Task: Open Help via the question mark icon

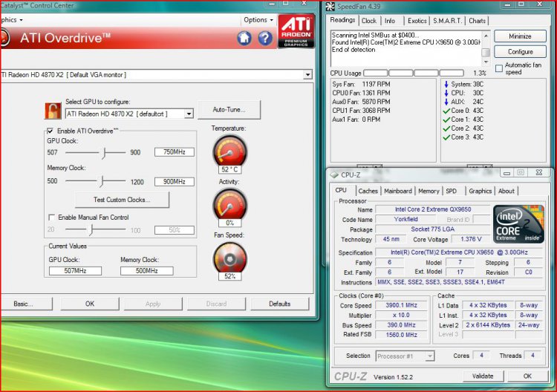Action: 265,38
